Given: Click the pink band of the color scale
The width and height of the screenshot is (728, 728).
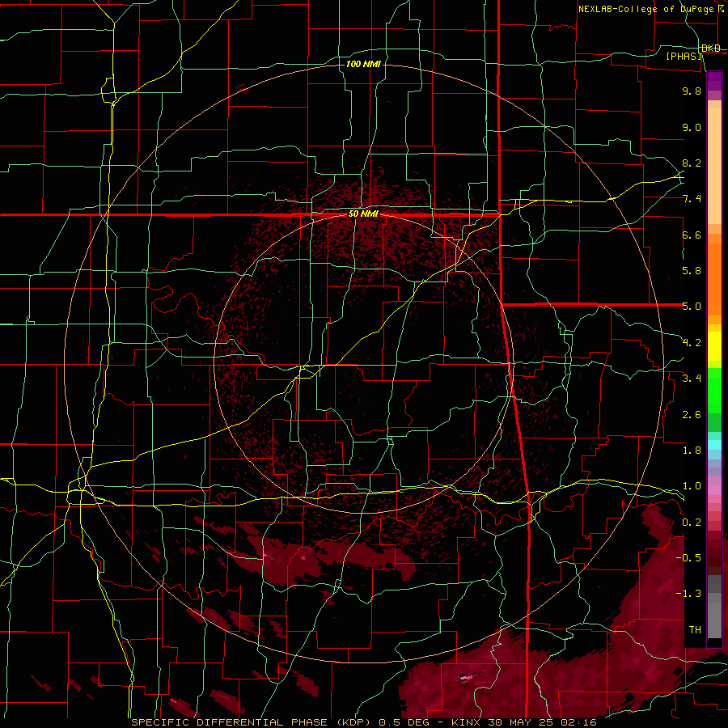Looking at the screenshot, I should 714,489.
